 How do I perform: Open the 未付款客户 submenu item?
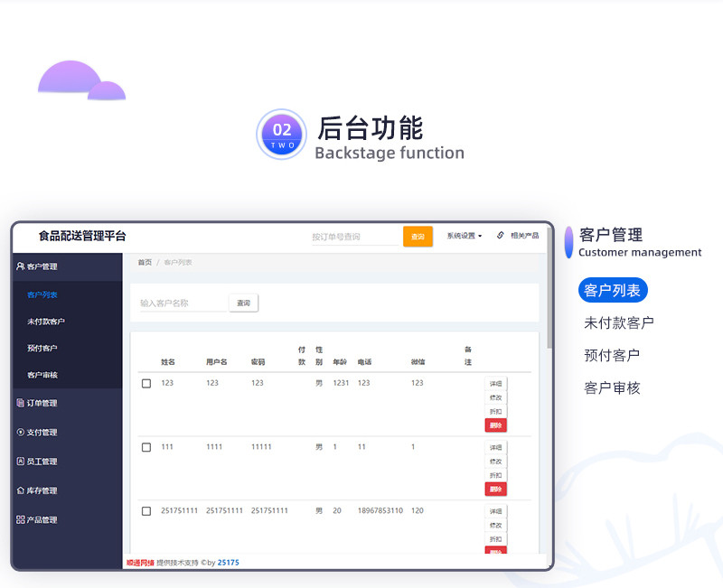pos(46,322)
